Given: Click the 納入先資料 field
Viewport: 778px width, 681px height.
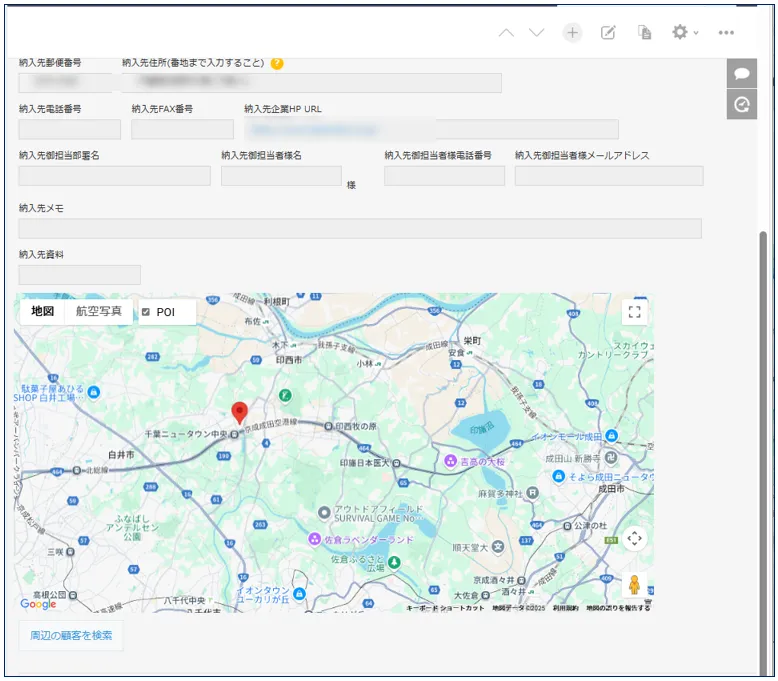Looking at the screenshot, I should pos(79,275).
